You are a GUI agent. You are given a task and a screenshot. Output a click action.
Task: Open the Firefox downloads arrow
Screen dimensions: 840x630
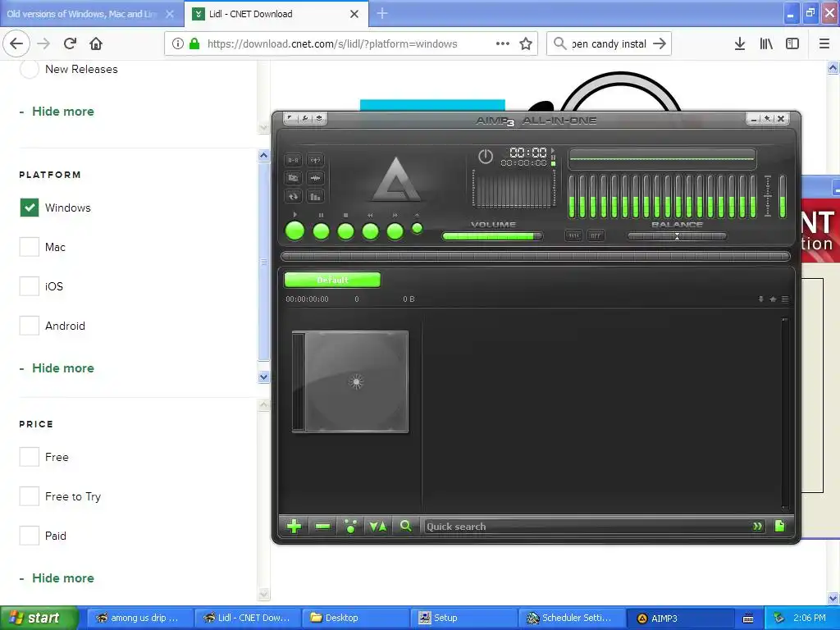(x=740, y=44)
